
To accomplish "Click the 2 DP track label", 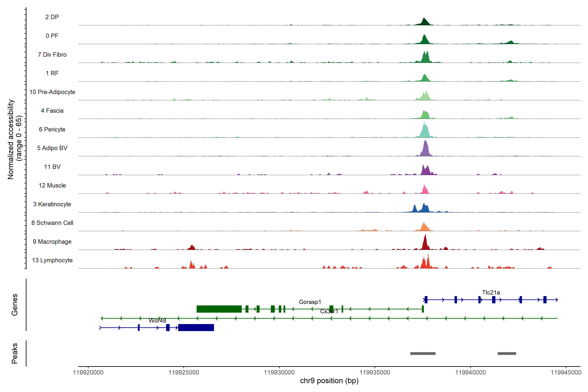I will click(x=52, y=17).
